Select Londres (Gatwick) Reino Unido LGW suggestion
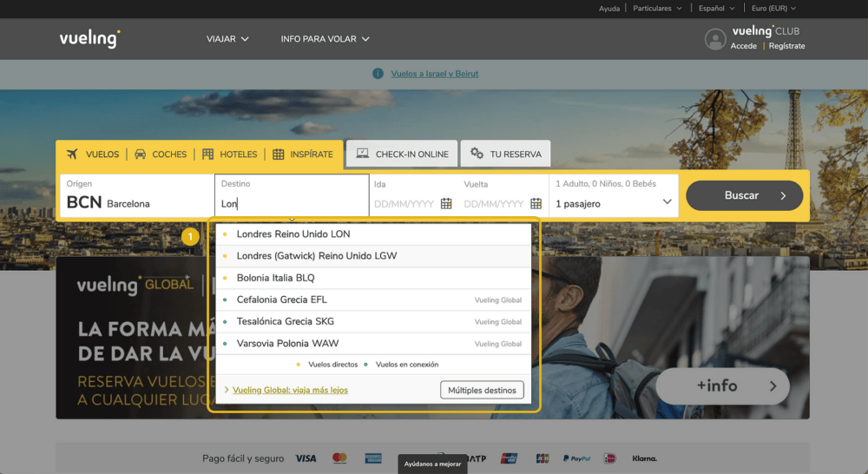This screenshot has height=474, width=868. tap(373, 256)
